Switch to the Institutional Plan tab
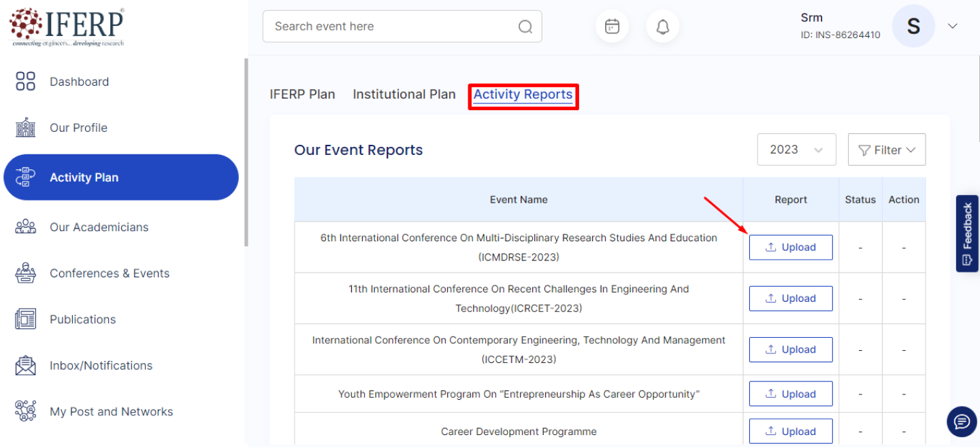980x448 pixels. tap(404, 94)
